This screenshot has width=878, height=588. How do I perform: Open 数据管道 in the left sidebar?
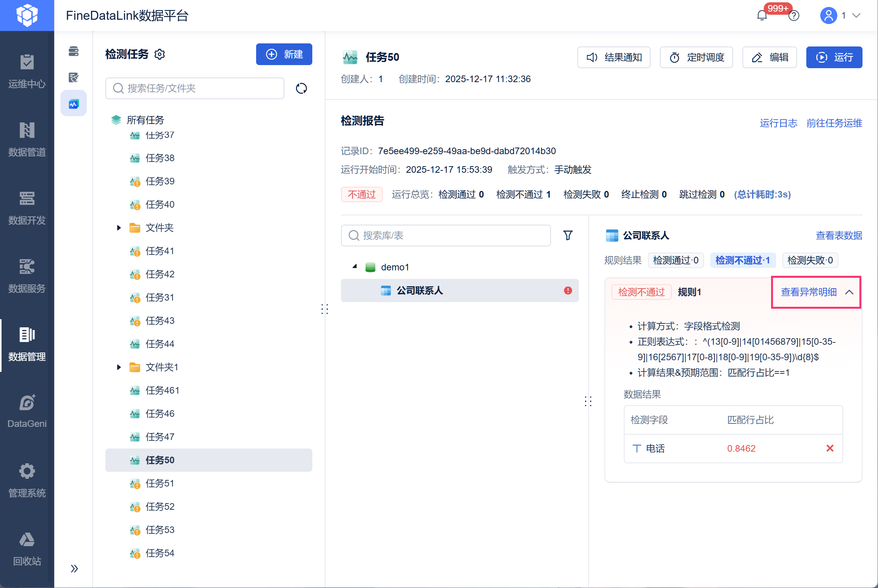27,140
